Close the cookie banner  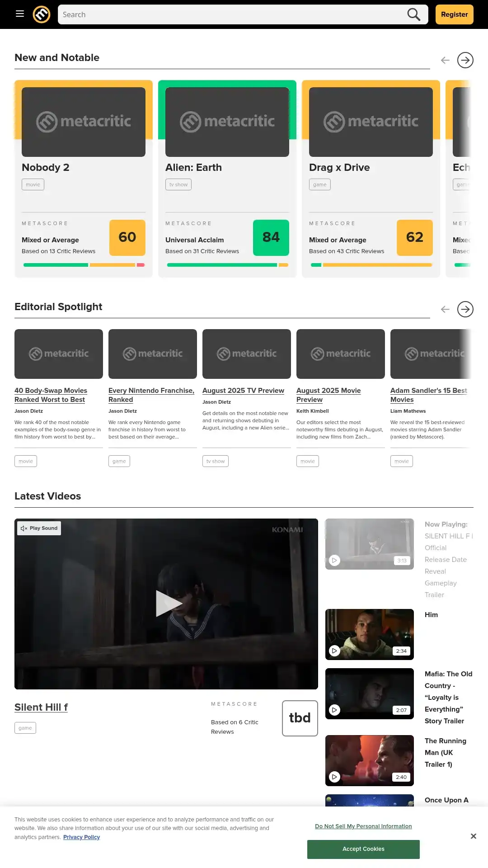click(473, 836)
